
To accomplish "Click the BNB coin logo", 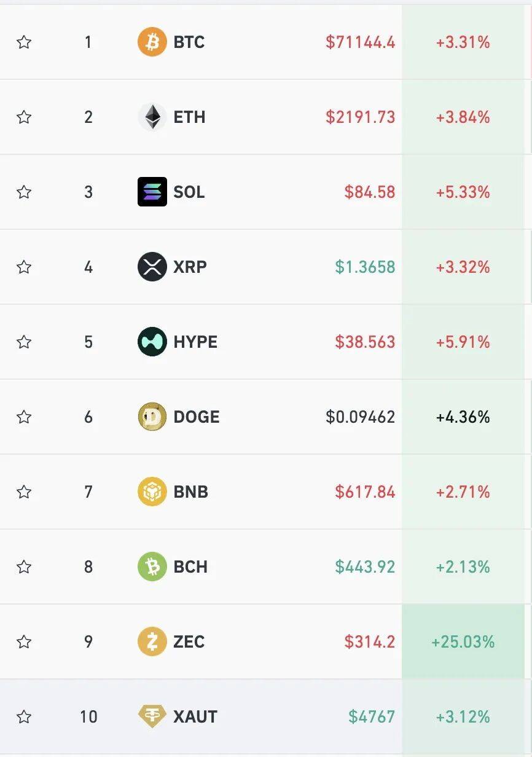I will tap(152, 492).
